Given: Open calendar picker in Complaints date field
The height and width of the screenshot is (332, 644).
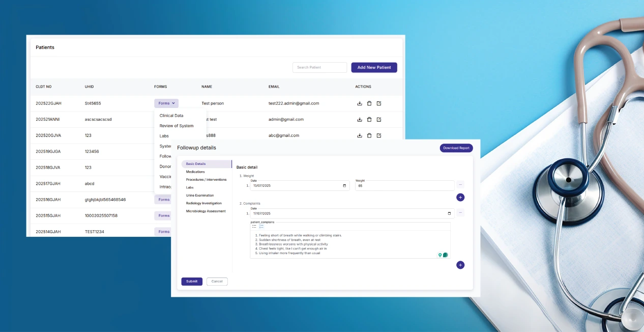Looking at the screenshot, I should (x=449, y=213).
